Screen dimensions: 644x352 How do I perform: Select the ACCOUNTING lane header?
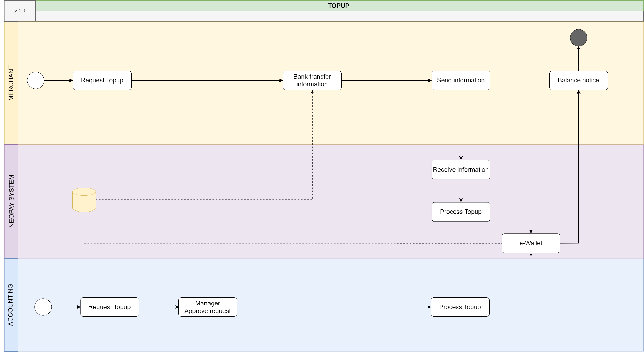[11, 305]
